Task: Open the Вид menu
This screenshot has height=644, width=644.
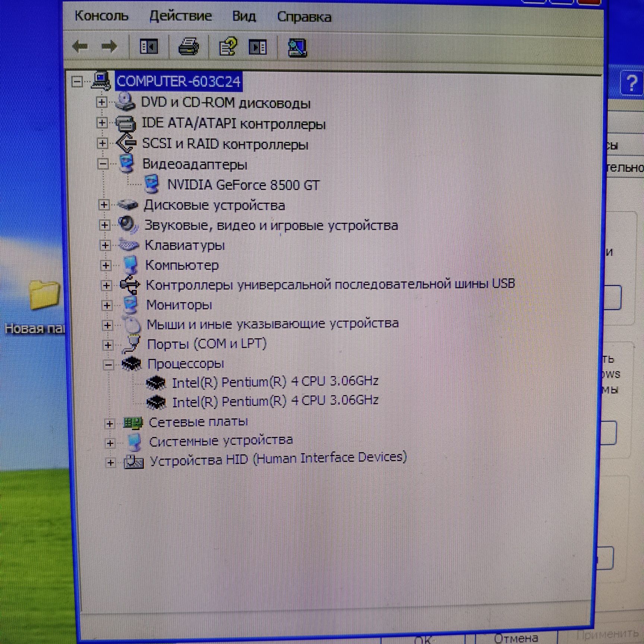Action: tap(244, 16)
